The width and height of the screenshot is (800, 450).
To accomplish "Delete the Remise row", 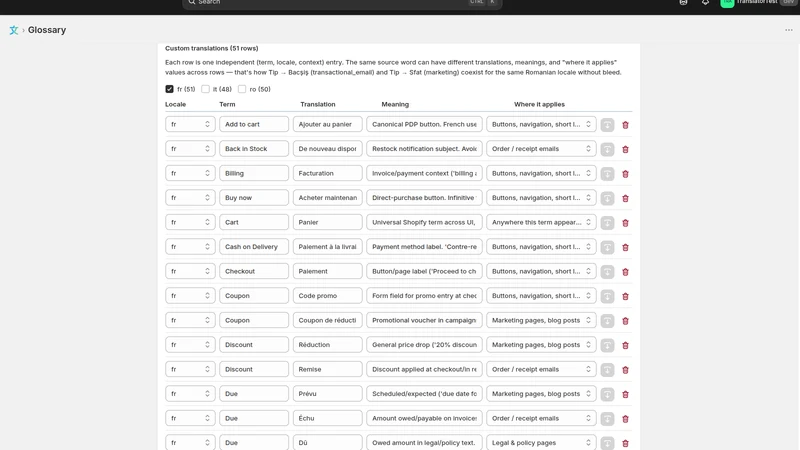I will [x=625, y=370].
